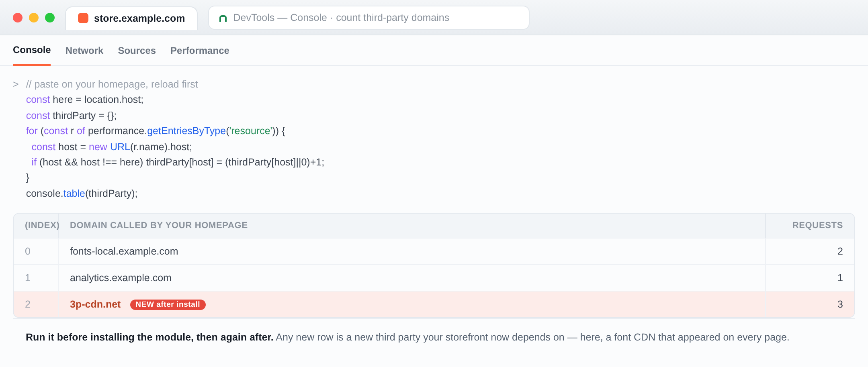Select the Performance tab
The width and height of the screenshot is (868, 367).
(200, 51)
